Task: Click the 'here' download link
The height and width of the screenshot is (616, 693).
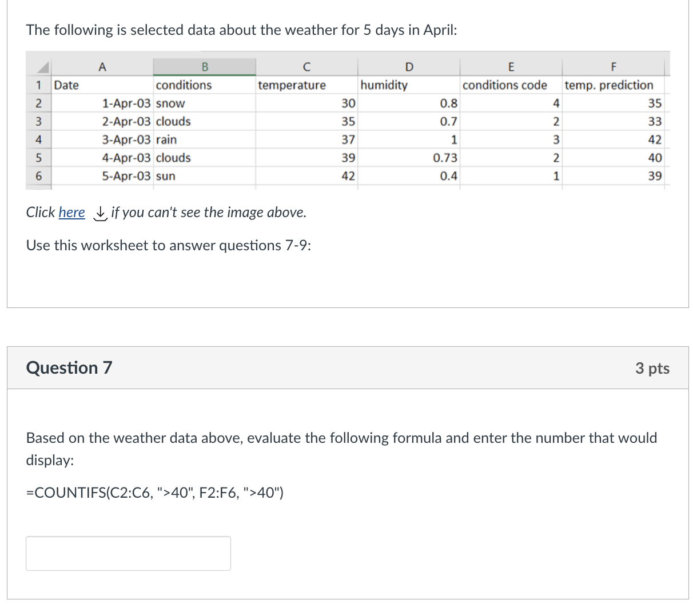Action: coord(71,213)
